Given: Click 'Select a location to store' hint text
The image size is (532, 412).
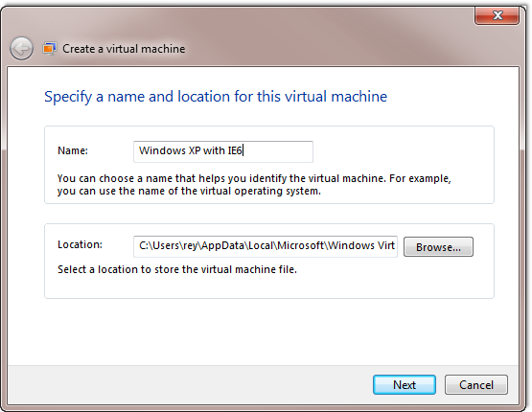Looking at the screenshot, I should coord(177,269).
